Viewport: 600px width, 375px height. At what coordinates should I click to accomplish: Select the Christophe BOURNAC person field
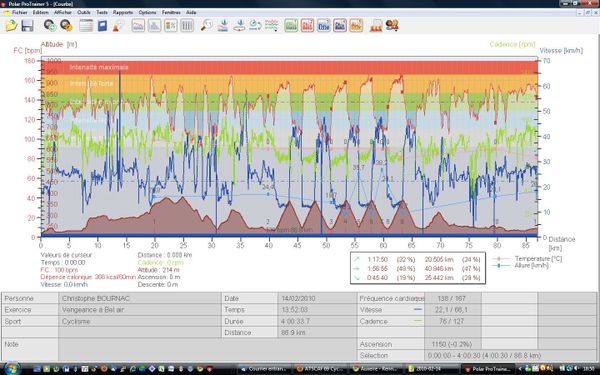point(140,298)
